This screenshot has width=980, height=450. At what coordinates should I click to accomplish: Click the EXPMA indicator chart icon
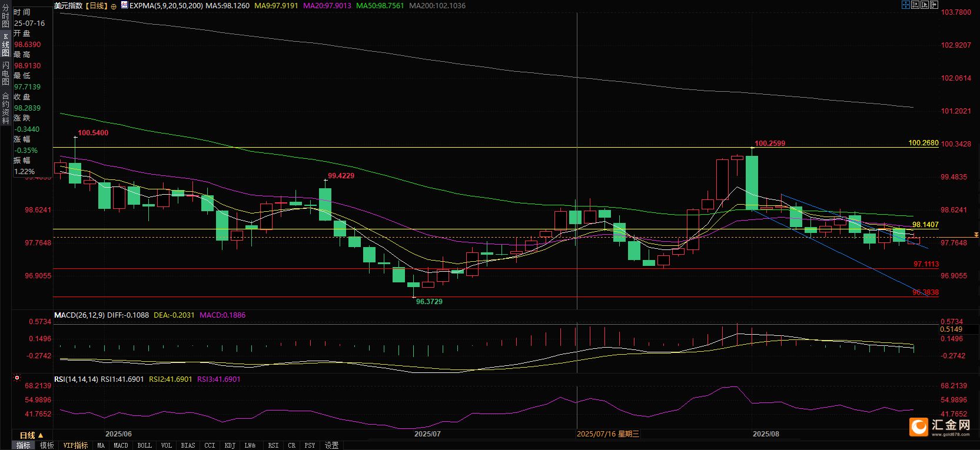(x=124, y=5)
